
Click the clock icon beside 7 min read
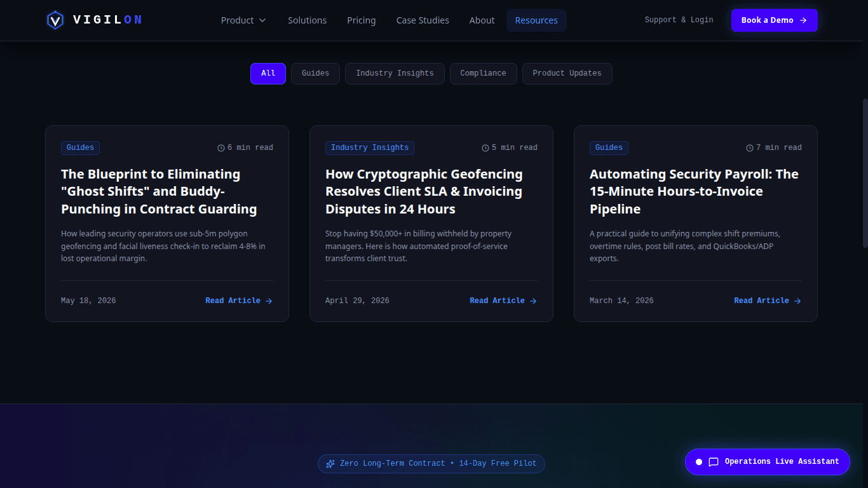[750, 148]
